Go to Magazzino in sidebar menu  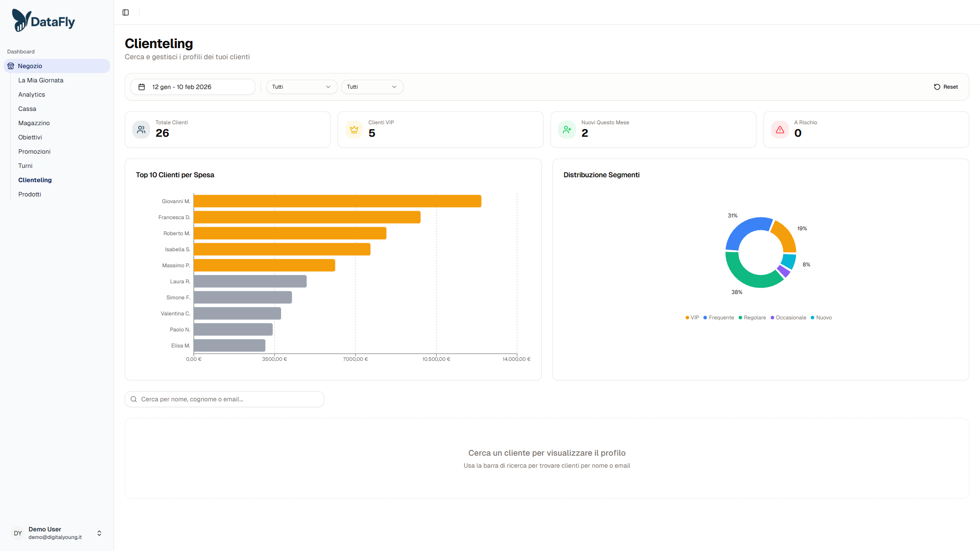34,123
